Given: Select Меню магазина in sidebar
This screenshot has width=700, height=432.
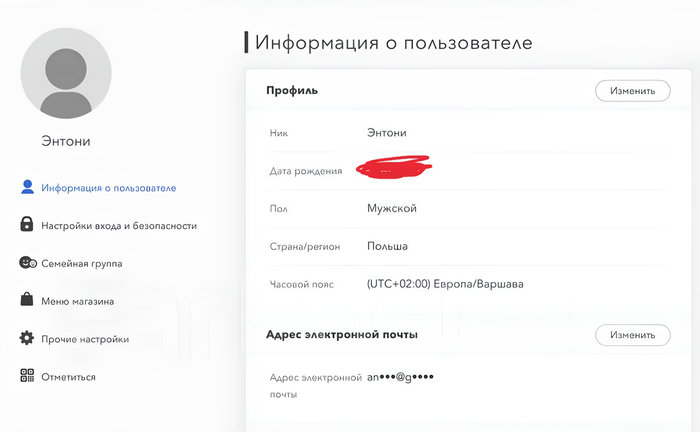Looking at the screenshot, I should click(77, 301).
